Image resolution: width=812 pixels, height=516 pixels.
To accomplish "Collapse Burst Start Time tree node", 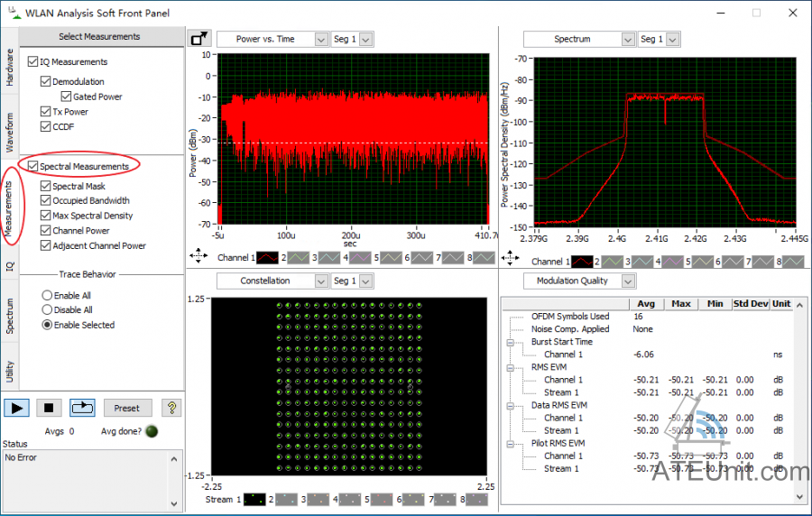I will (510, 342).
